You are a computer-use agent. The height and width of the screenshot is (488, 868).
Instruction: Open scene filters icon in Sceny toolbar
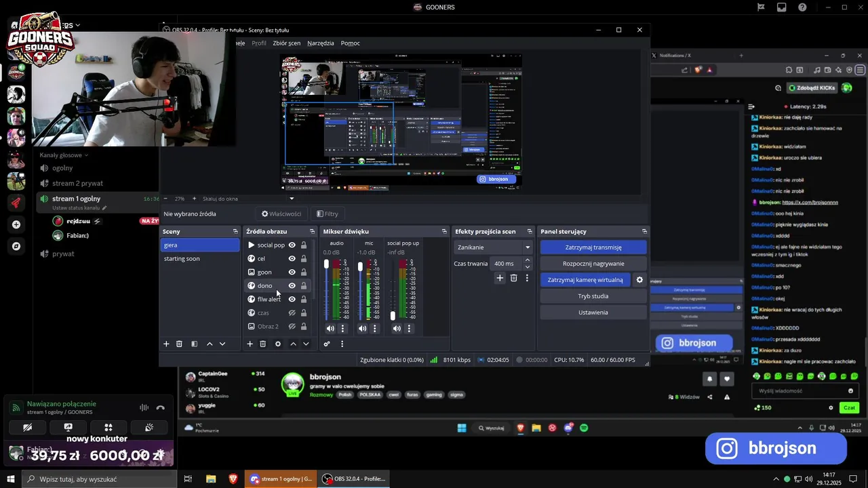click(x=194, y=344)
